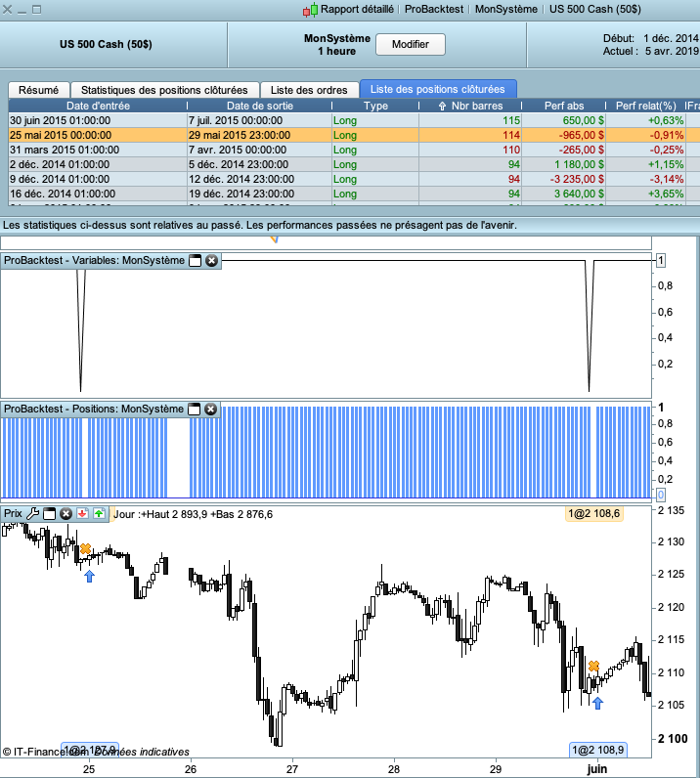Screen dimensions: 700x778
Task: Select the 9 déc. 2014 position row
Action: click(x=354, y=179)
